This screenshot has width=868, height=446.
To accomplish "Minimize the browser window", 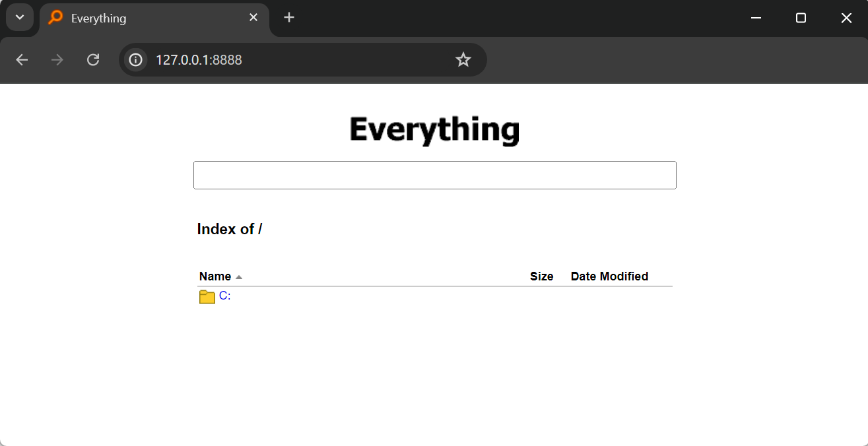I will [756, 18].
